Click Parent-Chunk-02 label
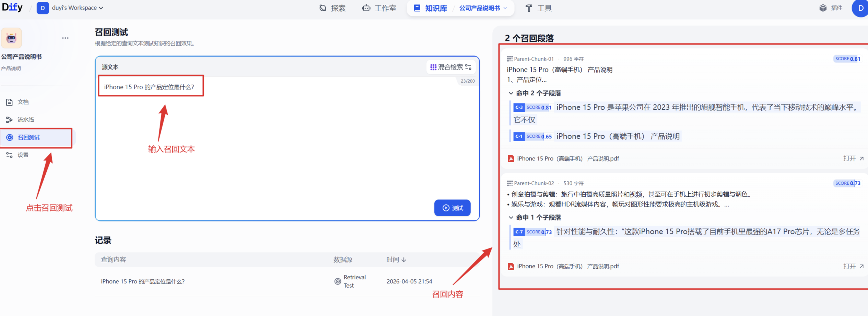Viewport: 868px width, 316px height. [x=534, y=183]
